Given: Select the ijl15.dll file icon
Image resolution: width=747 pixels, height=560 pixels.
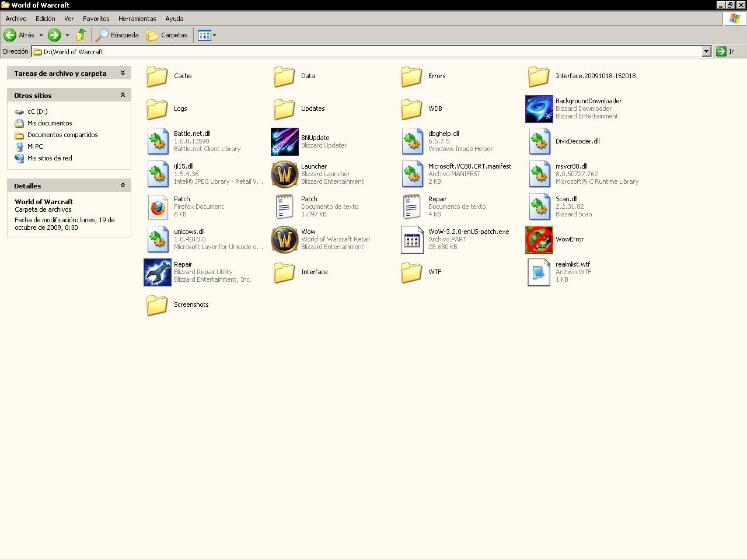Looking at the screenshot, I should pos(158,174).
